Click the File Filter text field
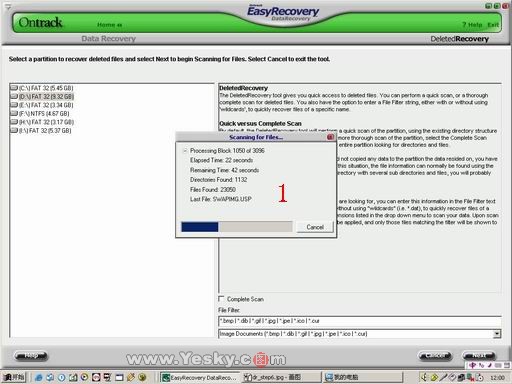Image resolution: width=512 pixels, height=384 pixels. tap(360, 321)
